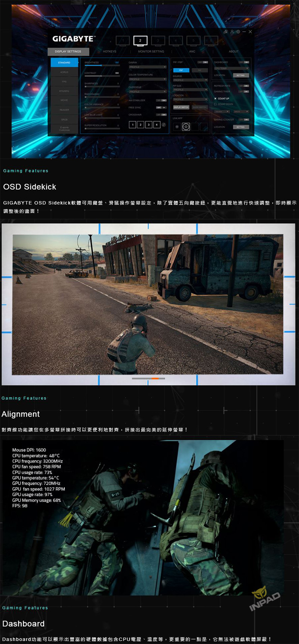Switch to Monitor Setting tab
This screenshot has width=299, height=644.
click(151, 51)
